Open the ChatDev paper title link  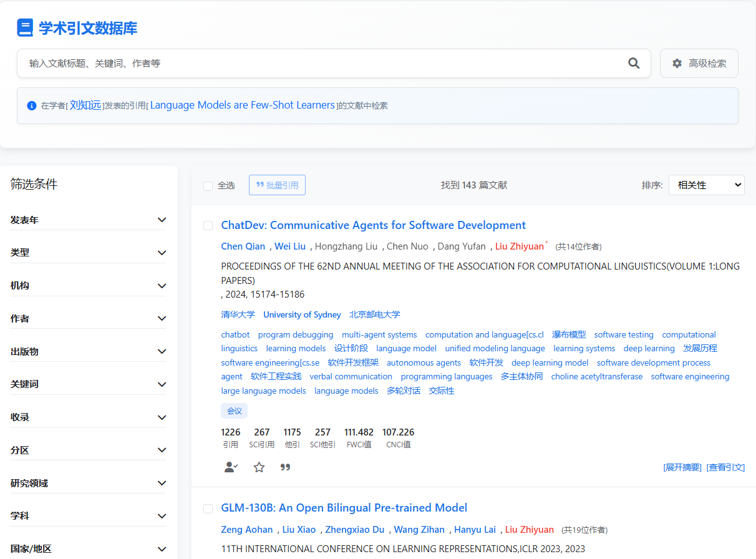pyautogui.click(x=373, y=225)
